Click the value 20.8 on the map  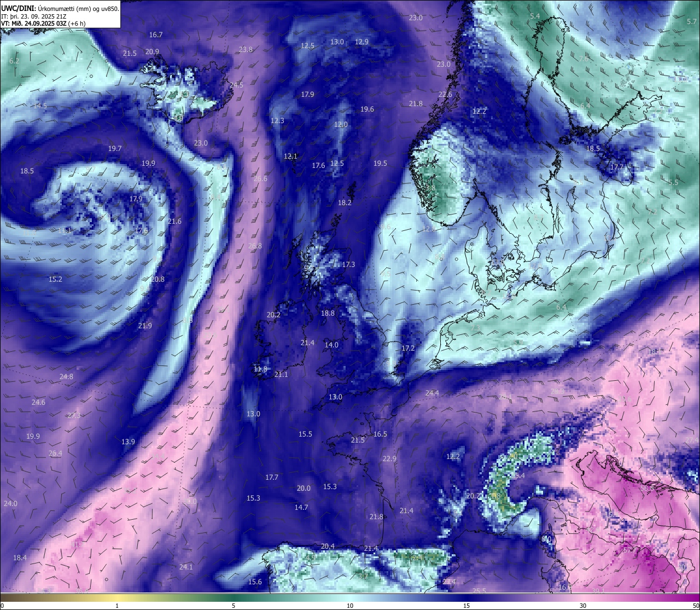pos(157,280)
